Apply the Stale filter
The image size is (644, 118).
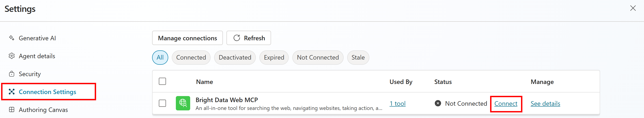point(358,58)
